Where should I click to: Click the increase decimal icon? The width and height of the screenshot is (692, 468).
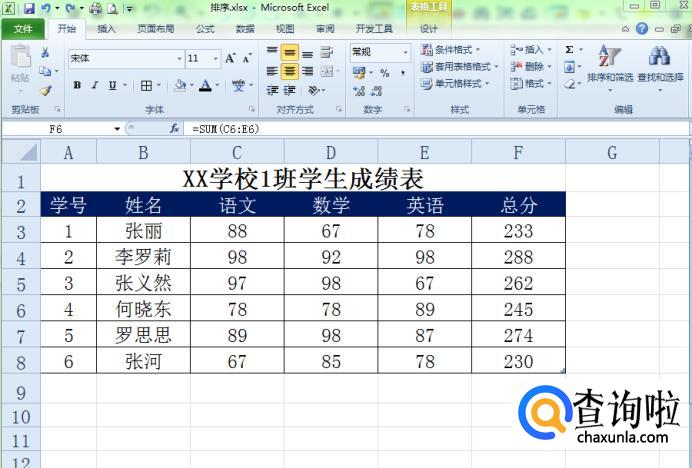359,91
